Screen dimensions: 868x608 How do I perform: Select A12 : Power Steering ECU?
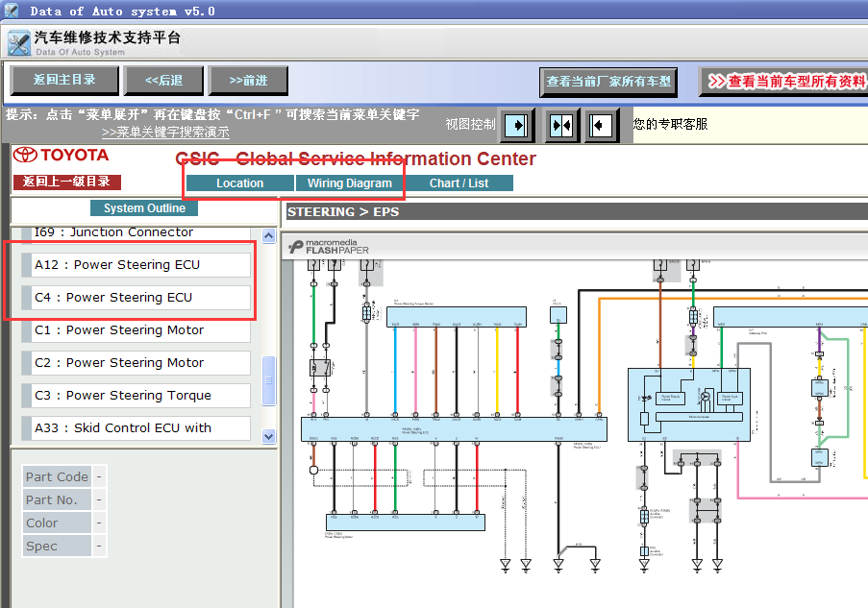(x=136, y=264)
